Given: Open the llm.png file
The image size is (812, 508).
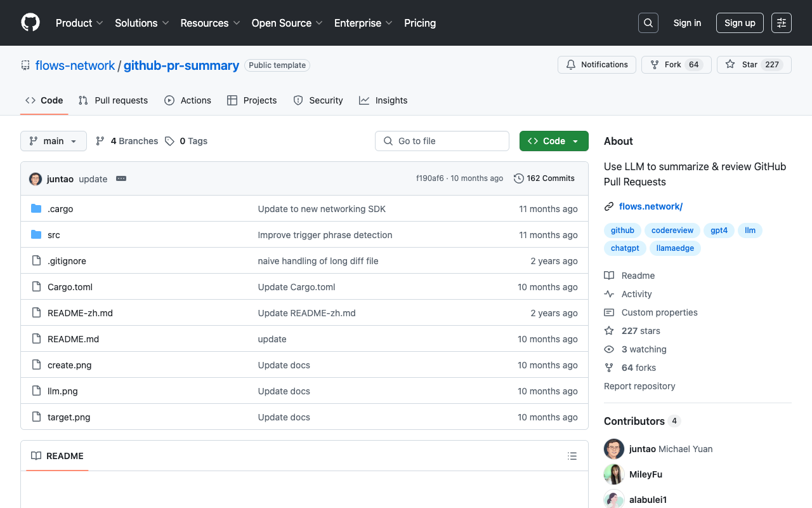Looking at the screenshot, I should click(63, 391).
